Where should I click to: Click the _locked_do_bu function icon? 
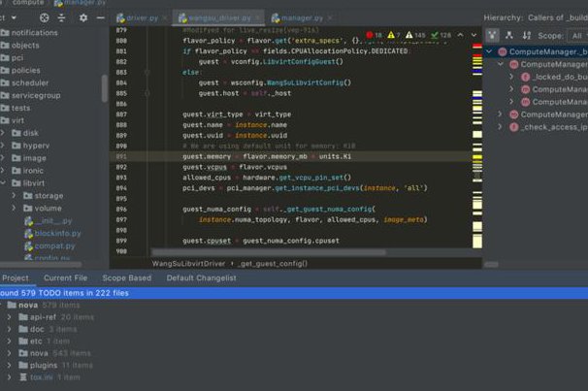(525, 78)
